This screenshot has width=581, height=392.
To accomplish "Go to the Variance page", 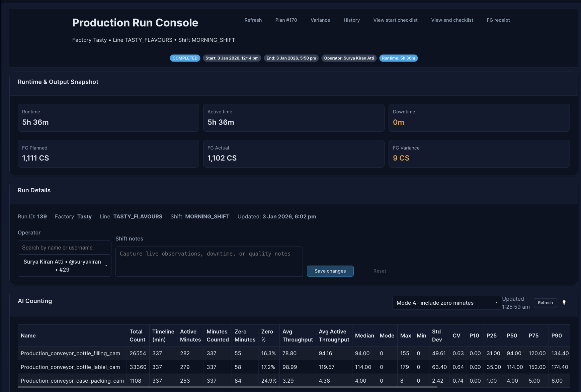I will point(320,20).
